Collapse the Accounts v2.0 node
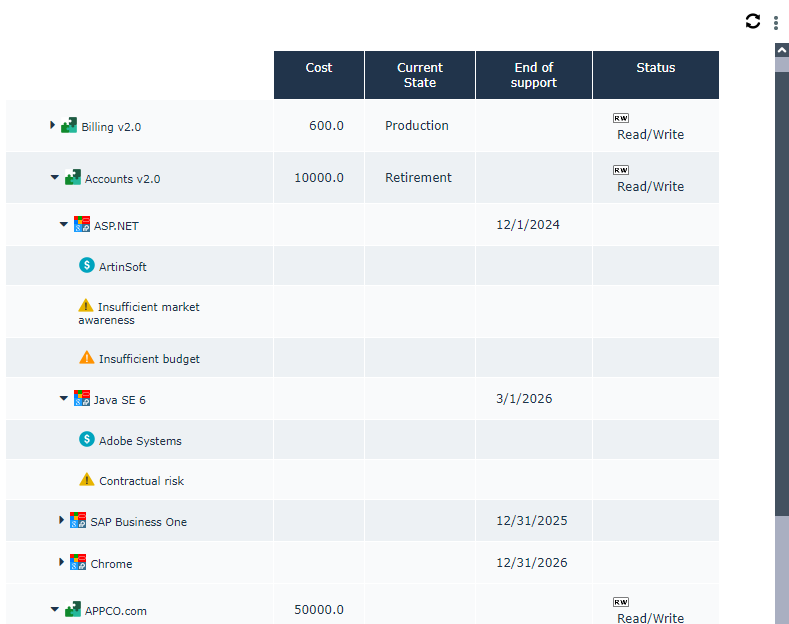The width and height of the screenshot is (789, 624). pyautogui.click(x=55, y=178)
